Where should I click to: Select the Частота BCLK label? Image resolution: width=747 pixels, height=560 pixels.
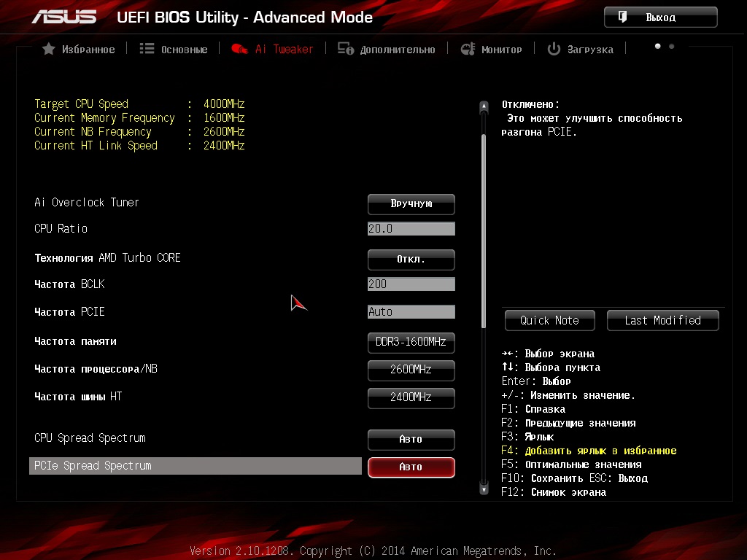click(69, 284)
